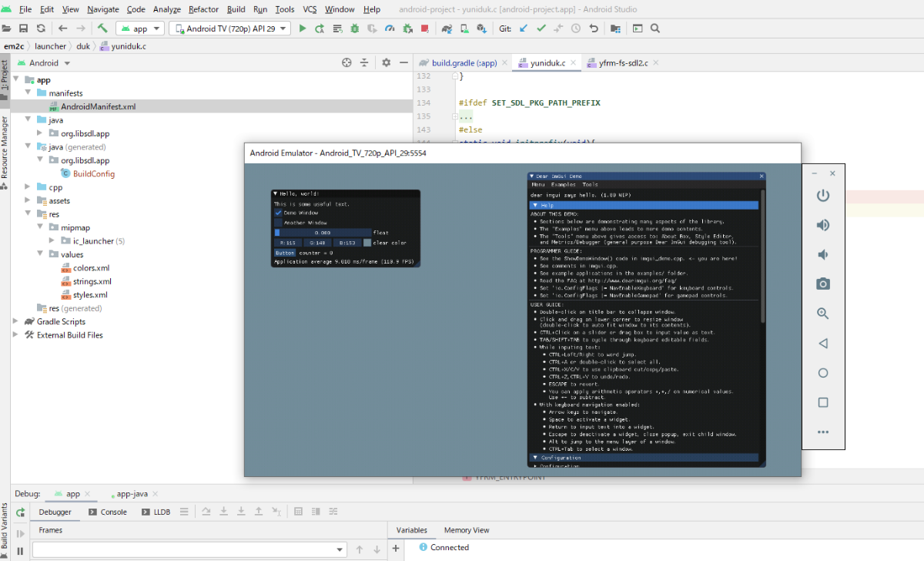Click the Debug app bug icon
Screen dimensions: 924x561
354,29
